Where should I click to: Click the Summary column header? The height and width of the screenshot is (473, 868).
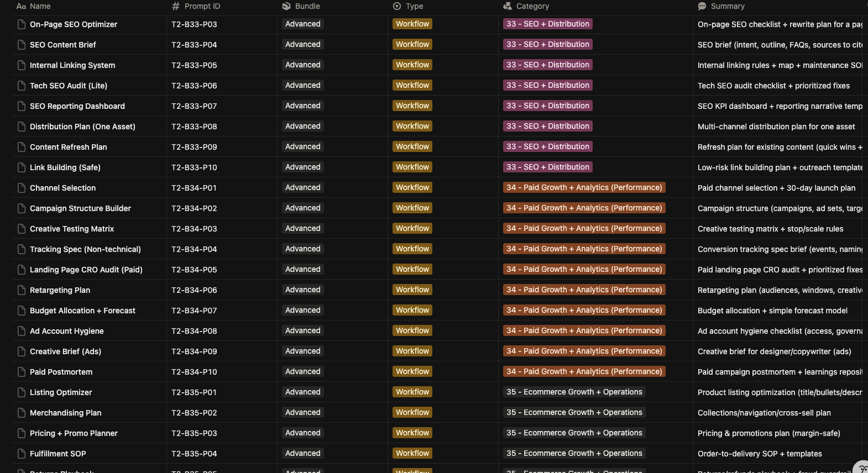[x=728, y=6]
